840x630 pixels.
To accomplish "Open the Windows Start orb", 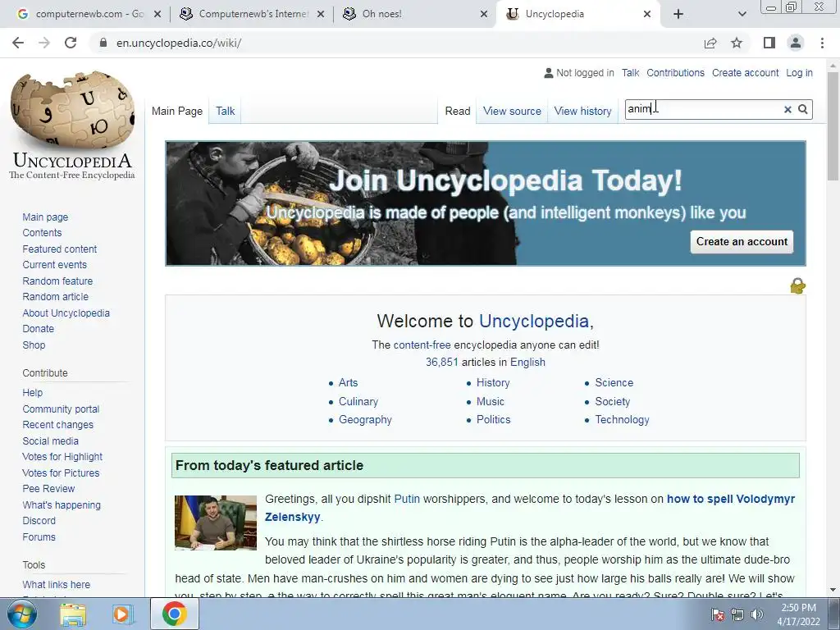I will click(x=21, y=614).
